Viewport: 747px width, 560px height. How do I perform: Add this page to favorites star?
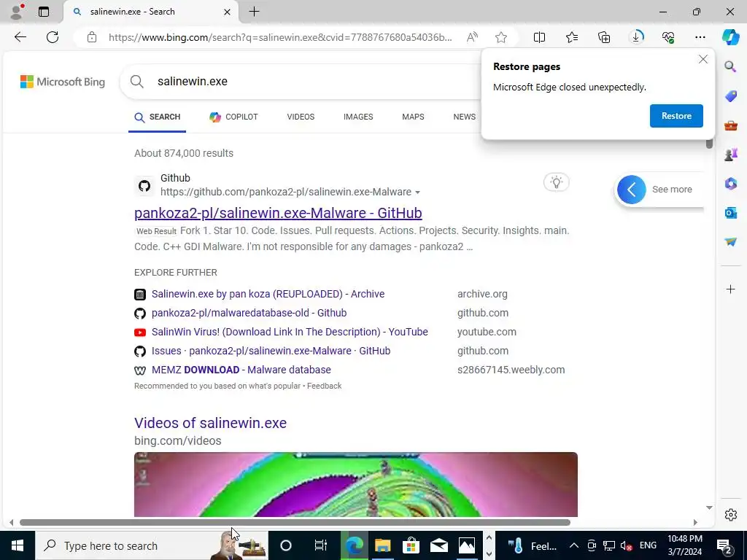[500, 37]
